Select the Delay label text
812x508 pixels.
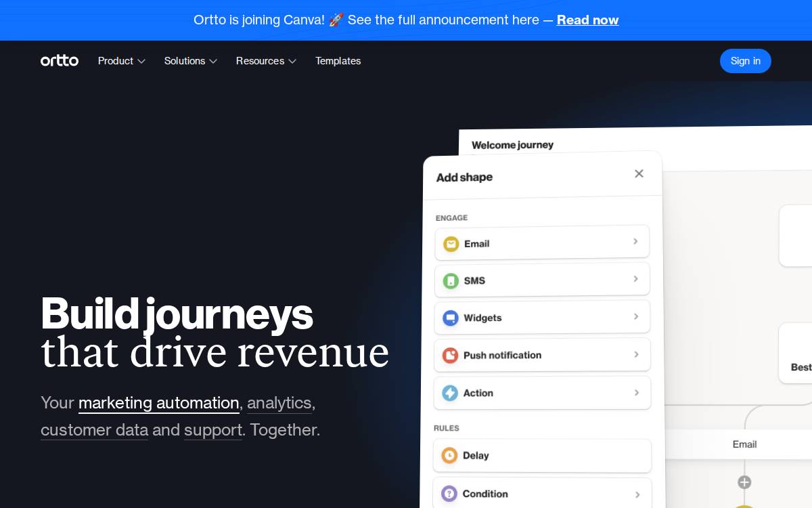point(476,456)
